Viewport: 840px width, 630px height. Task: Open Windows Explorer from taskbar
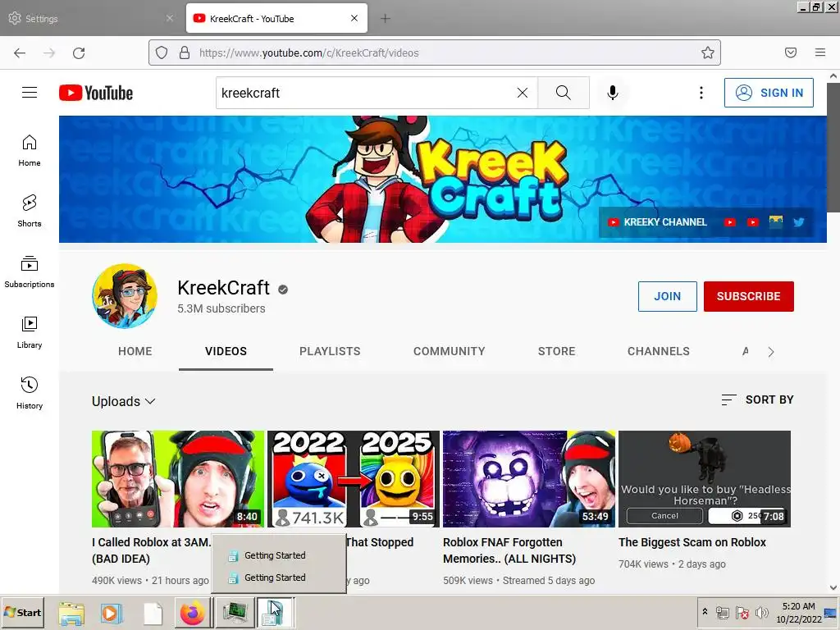(71, 614)
